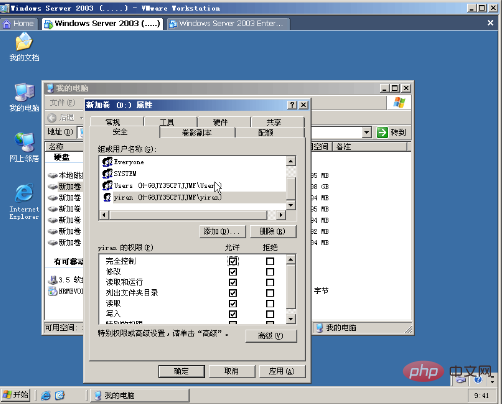Click the 高级 button
This screenshot has height=404, width=502.
pos(271,336)
